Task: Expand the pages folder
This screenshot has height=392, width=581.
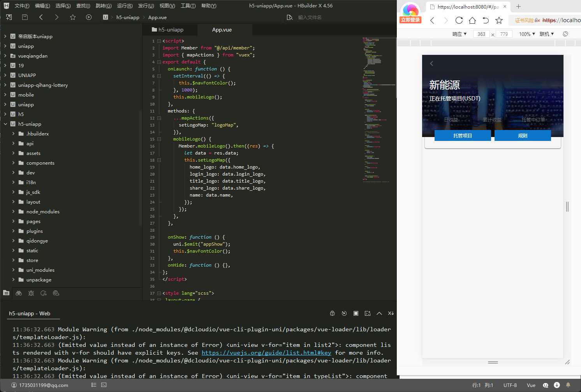Action: click(13, 221)
